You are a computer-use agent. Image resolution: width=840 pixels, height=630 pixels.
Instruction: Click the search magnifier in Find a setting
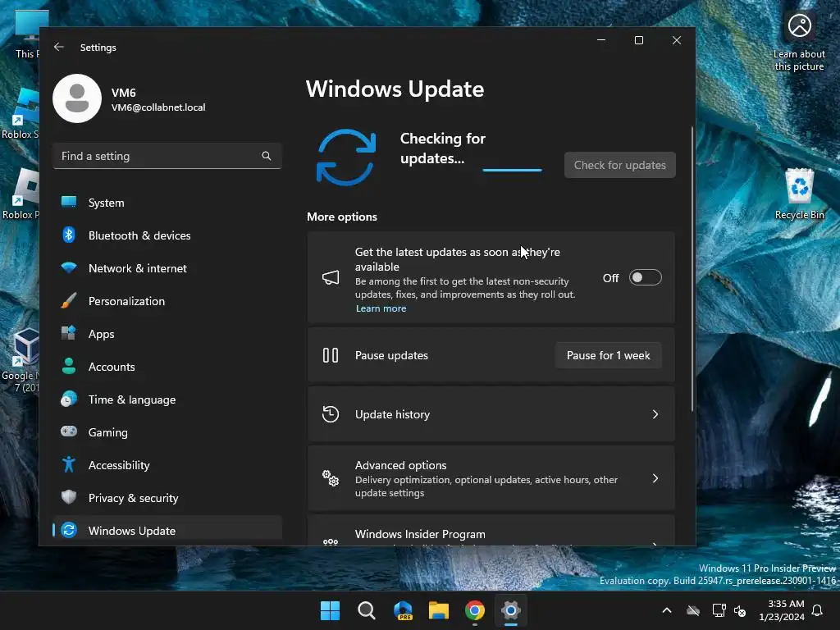[x=267, y=156]
